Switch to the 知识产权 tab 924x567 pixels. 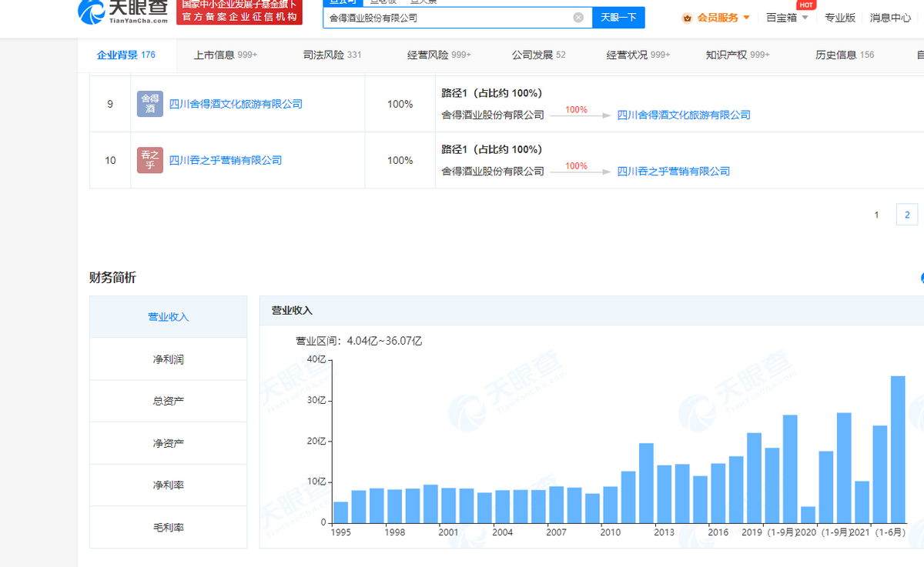click(x=738, y=55)
